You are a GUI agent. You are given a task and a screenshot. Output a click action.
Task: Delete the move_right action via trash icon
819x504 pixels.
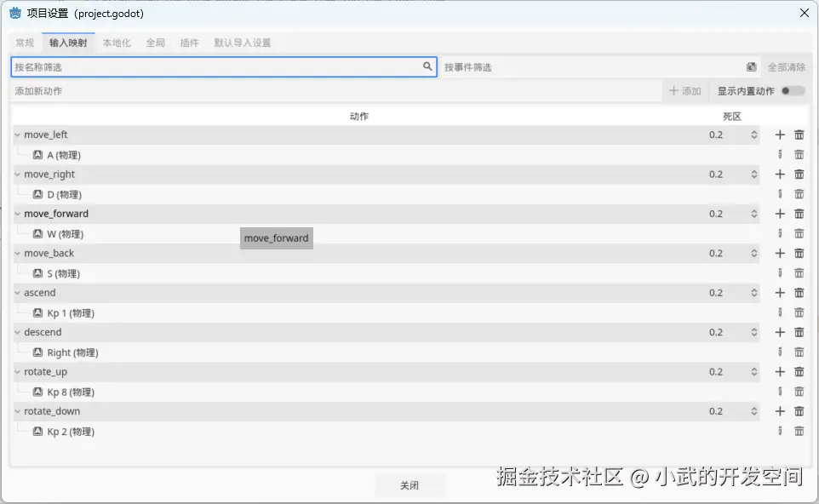(x=799, y=174)
